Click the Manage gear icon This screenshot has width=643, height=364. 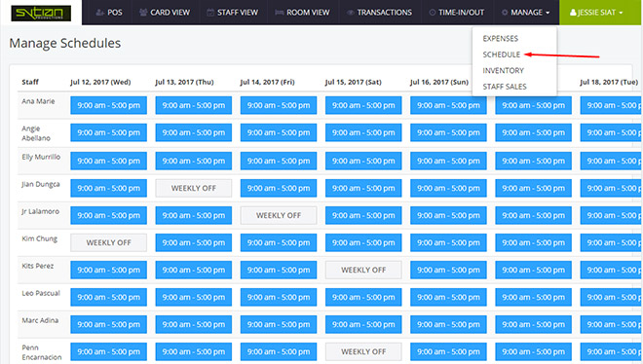[x=505, y=13]
